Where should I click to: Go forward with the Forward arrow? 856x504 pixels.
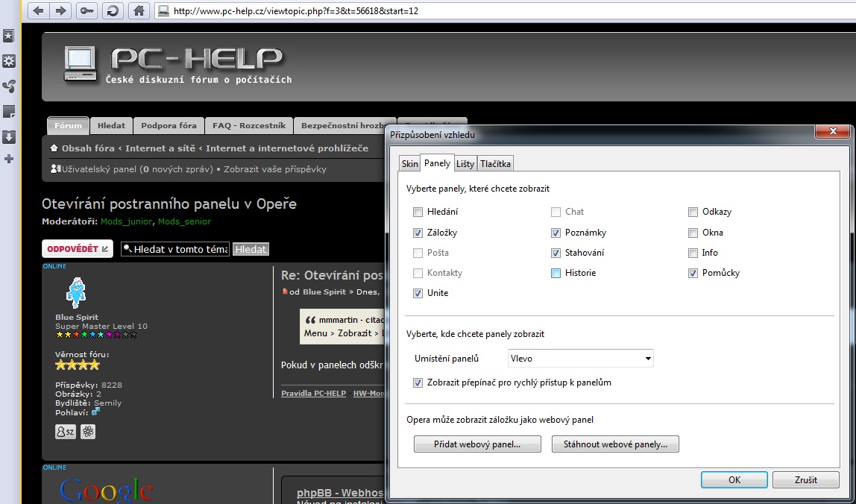click(60, 10)
